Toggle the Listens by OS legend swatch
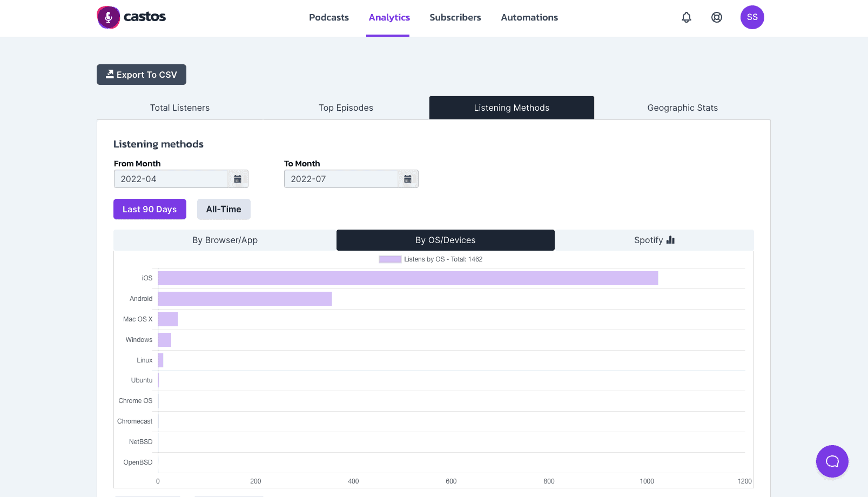 point(390,259)
